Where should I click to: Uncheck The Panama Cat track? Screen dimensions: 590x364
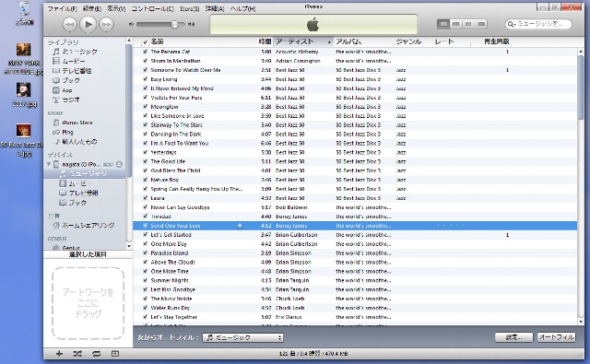pyautogui.click(x=146, y=52)
